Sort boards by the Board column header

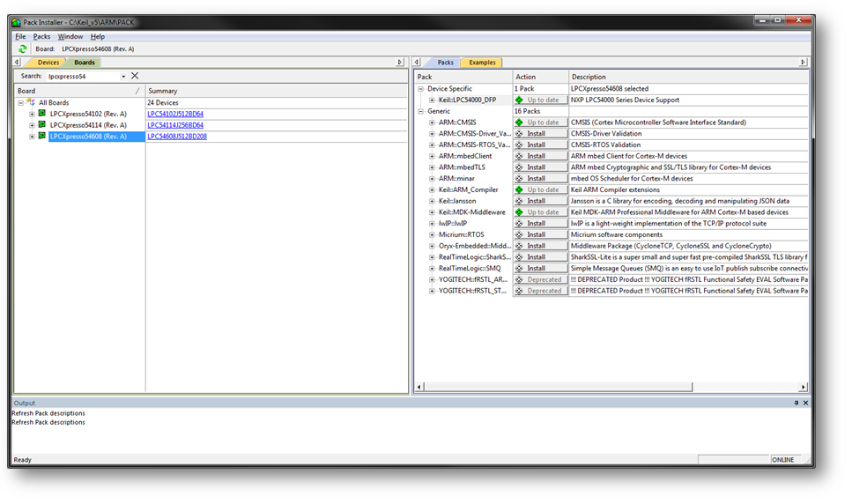79,91
